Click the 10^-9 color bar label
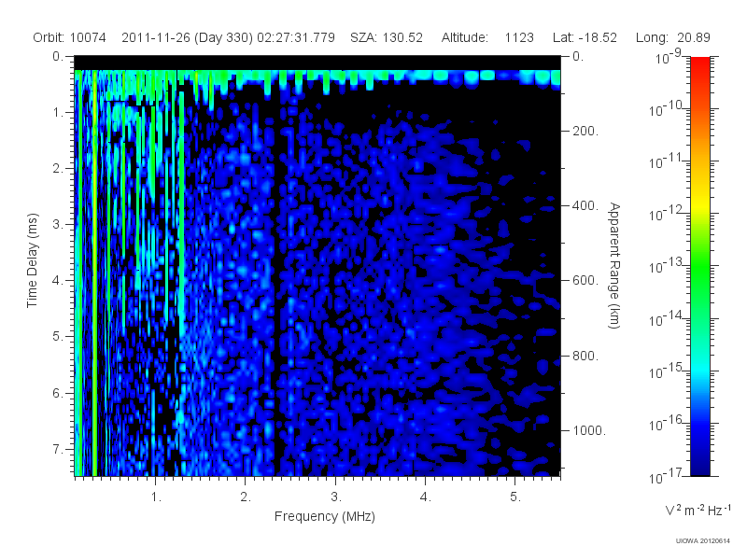The height and width of the screenshot is (560, 747). pyautogui.click(x=669, y=57)
